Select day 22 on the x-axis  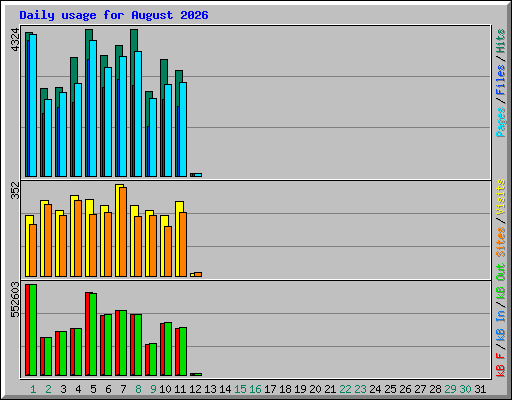(345, 389)
